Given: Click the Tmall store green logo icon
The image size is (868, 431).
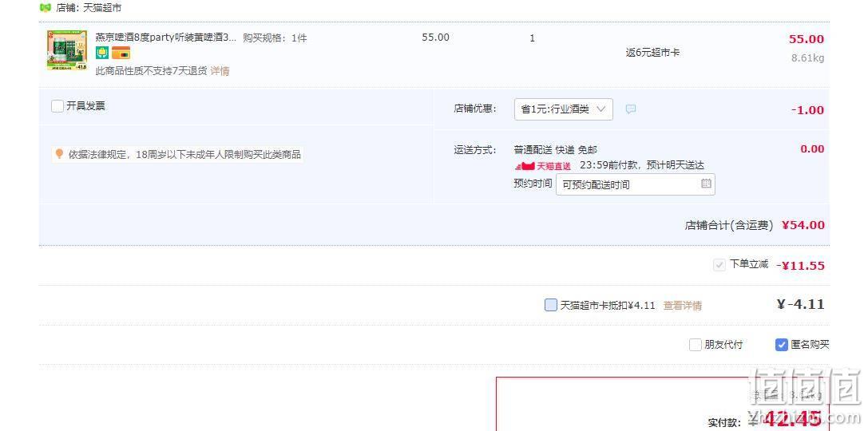Looking at the screenshot, I should (46, 8).
